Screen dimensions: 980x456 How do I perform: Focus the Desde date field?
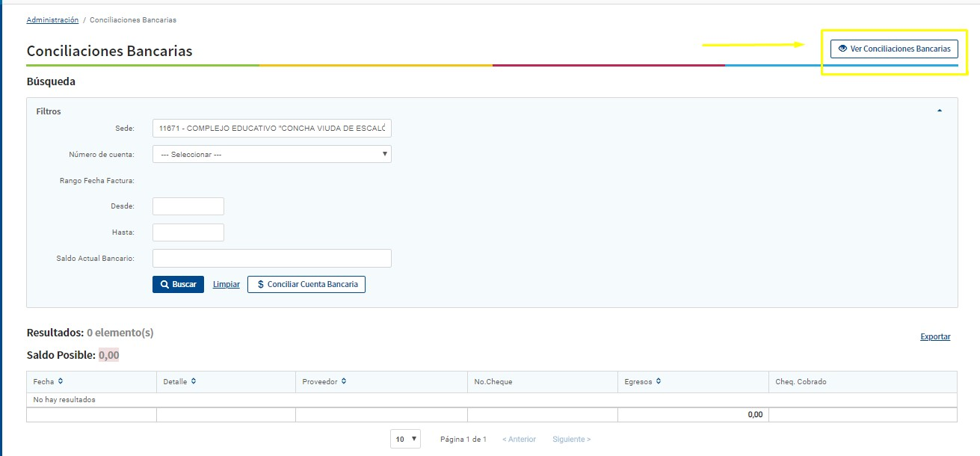pyautogui.click(x=188, y=206)
